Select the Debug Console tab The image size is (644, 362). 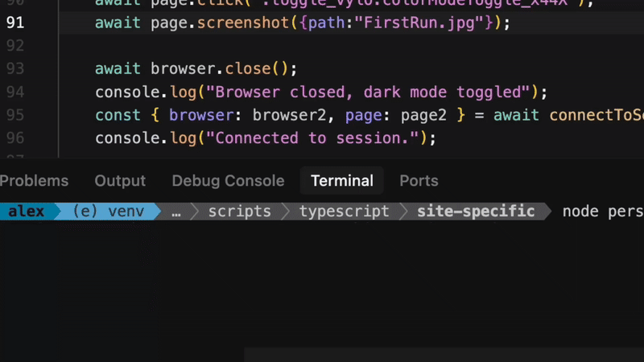228,181
